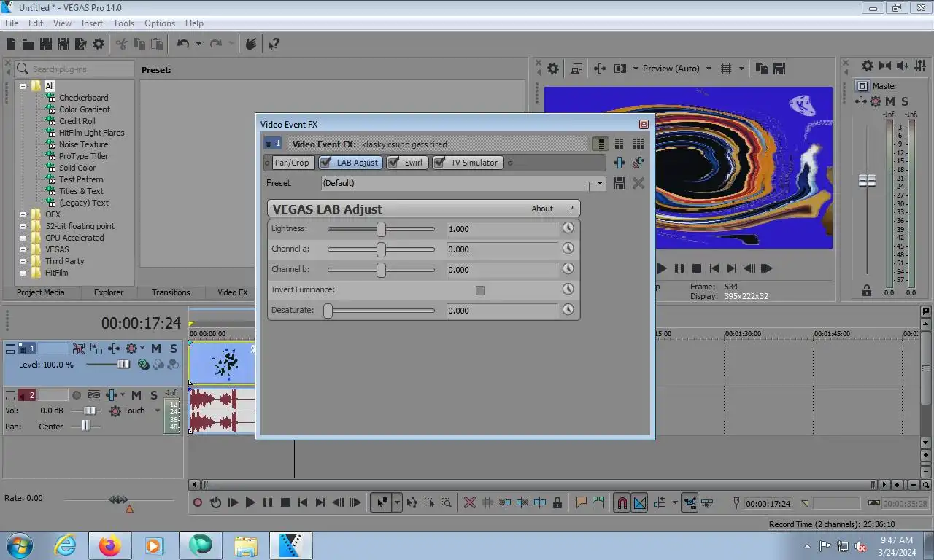This screenshot has height=560, width=934.
Task: Click Save Preset icon in Video Event FX
Action: click(620, 183)
